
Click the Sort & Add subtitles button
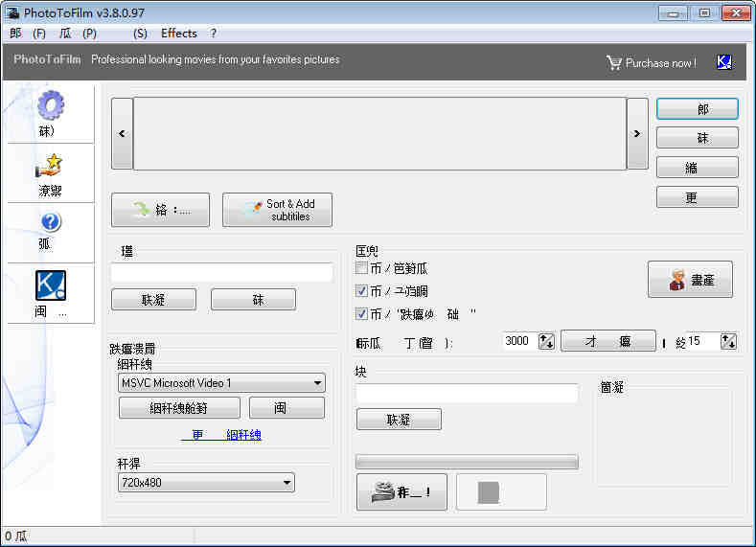[x=277, y=210]
